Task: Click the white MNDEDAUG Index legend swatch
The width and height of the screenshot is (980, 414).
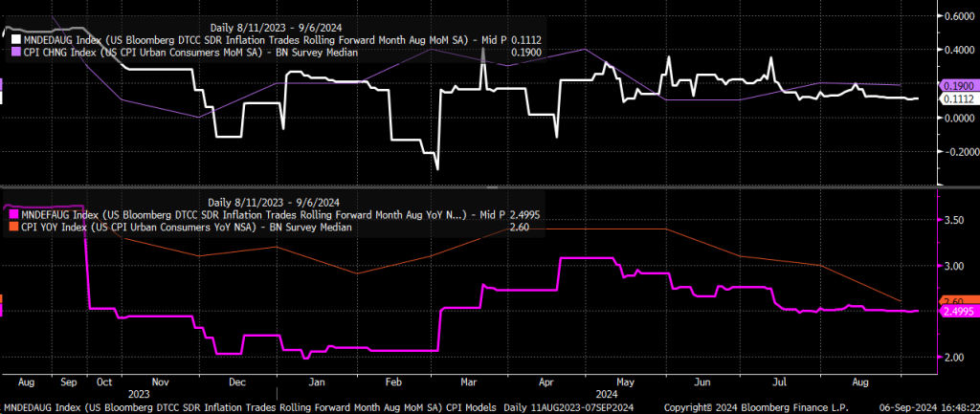Action: [14, 40]
